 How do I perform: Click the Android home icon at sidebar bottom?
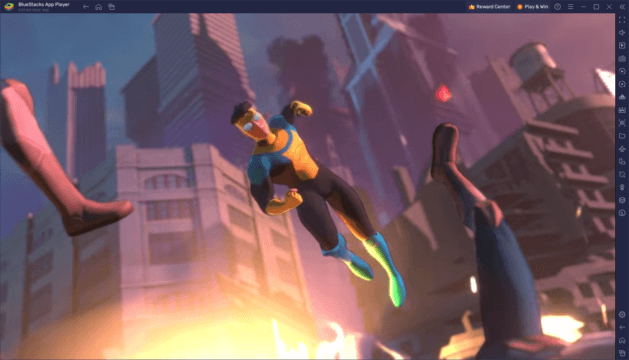622,340
